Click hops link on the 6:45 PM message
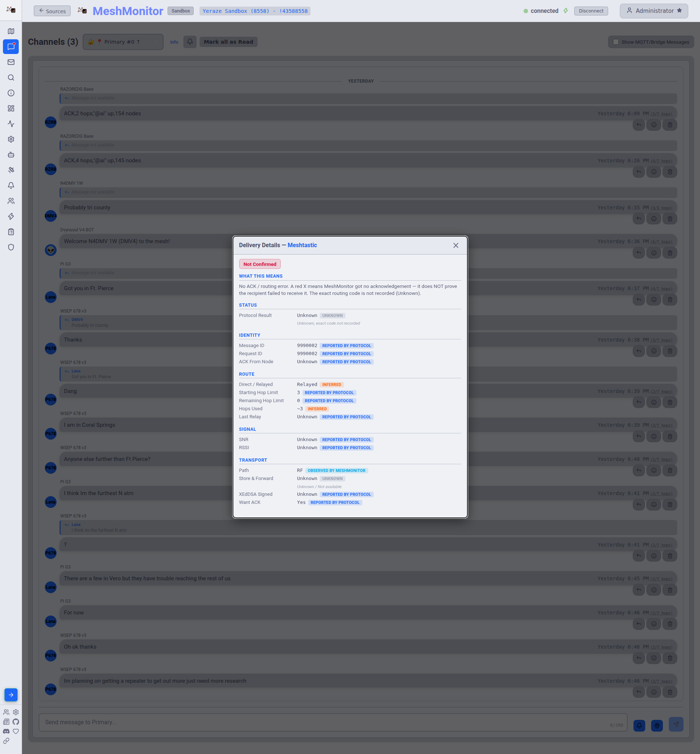This screenshot has height=754, width=700. tap(661, 579)
